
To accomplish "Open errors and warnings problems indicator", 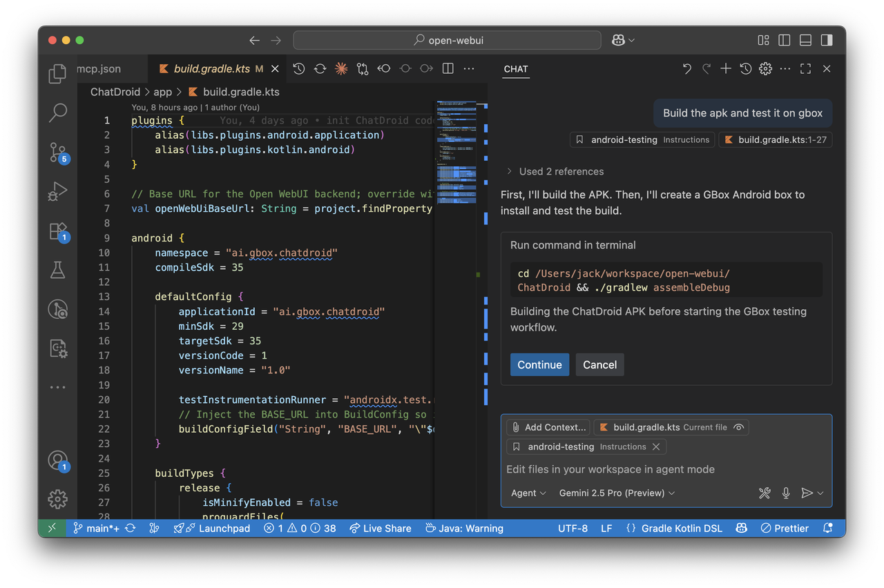I will [300, 528].
